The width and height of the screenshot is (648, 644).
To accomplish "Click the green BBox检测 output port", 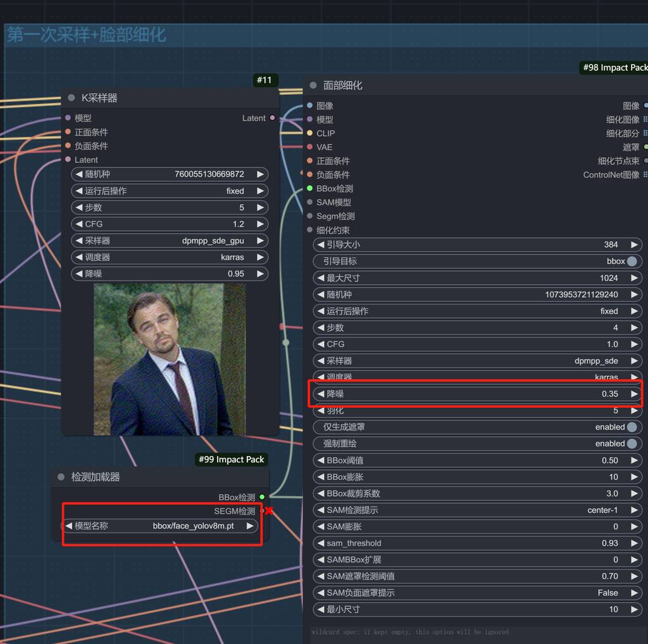I will (x=262, y=497).
